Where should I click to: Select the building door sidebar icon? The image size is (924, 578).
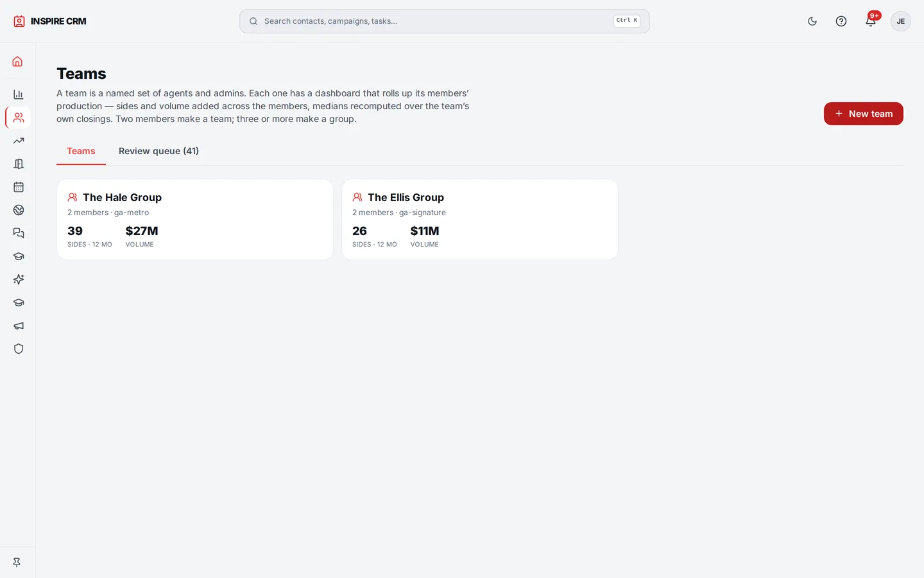(x=18, y=164)
